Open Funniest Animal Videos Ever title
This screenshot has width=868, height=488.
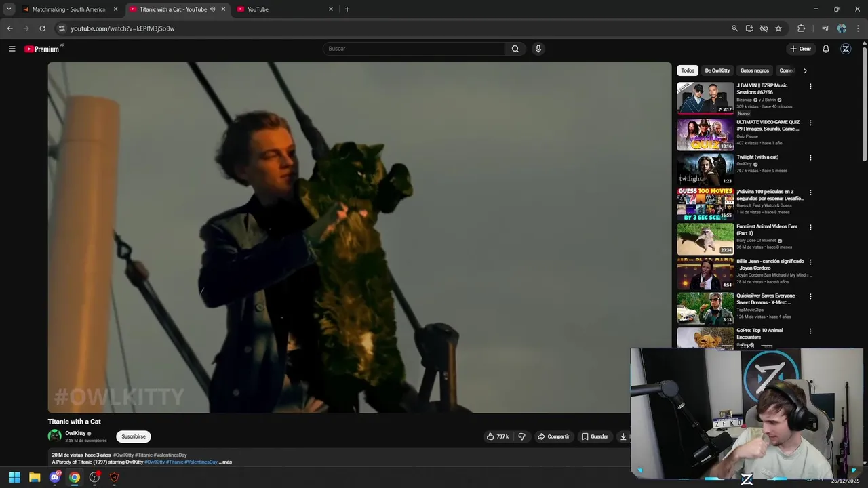click(767, 230)
